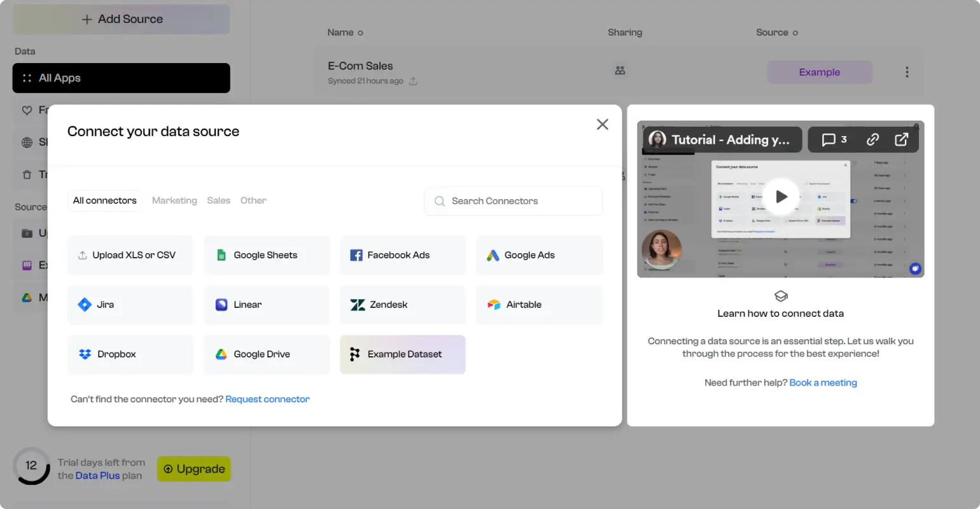Switch to the Marketing connectors tab
The width and height of the screenshot is (980, 509).
(x=174, y=200)
